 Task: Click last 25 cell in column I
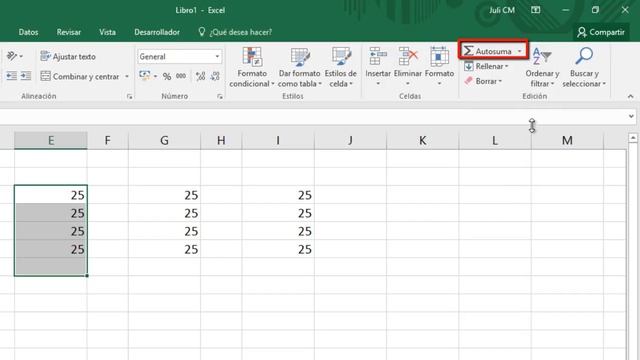coord(278,249)
